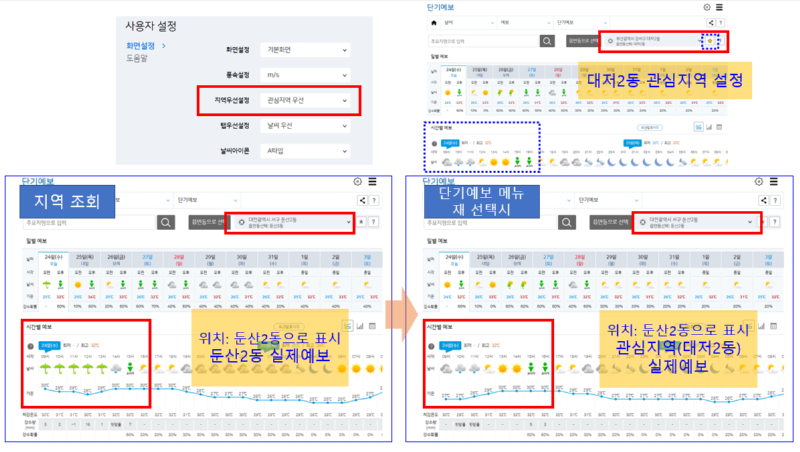800x452 pixels.
Task: Focus place-name search field in 대저2동 관심지역 panel
Action: pyautogui.click(x=484, y=41)
